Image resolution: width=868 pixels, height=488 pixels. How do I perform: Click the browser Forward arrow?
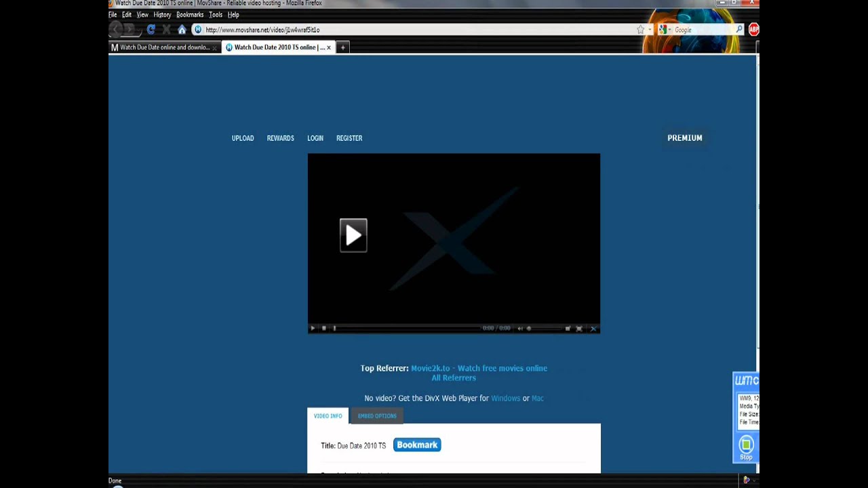point(130,29)
